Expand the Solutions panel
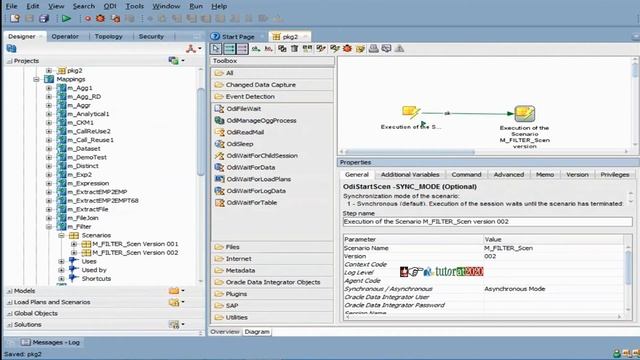Image resolution: width=640 pixels, height=360 pixels. pyautogui.click(x=9, y=325)
